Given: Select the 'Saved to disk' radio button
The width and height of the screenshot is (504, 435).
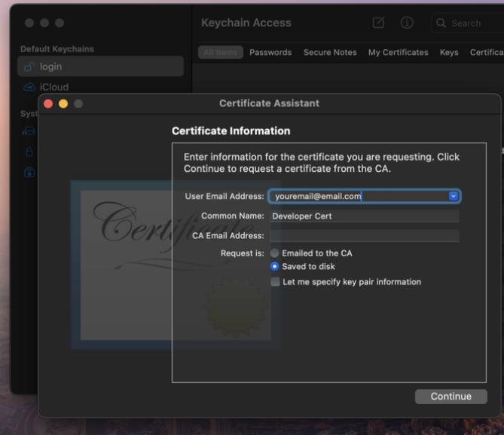Looking at the screenshot, I should pyautogui.click(x=275, y=267).
